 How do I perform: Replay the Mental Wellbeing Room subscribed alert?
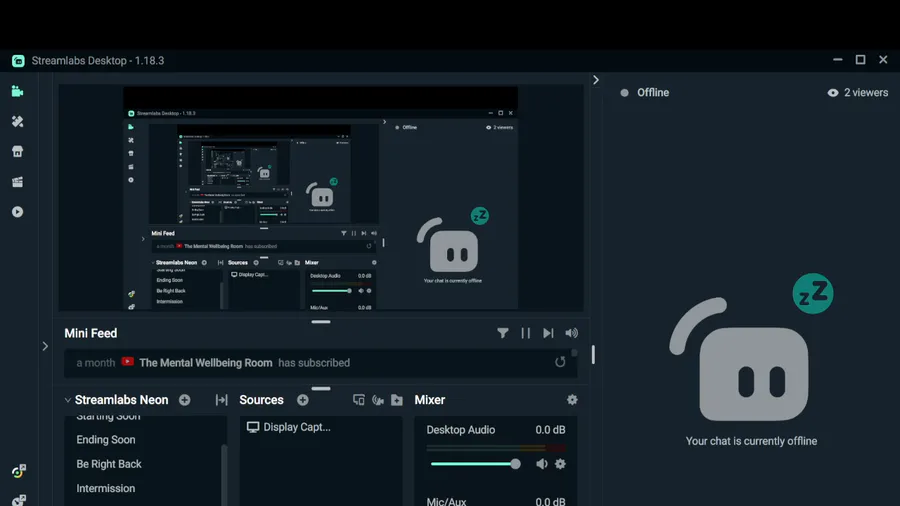pyautogui.click(x=560, y=362)
